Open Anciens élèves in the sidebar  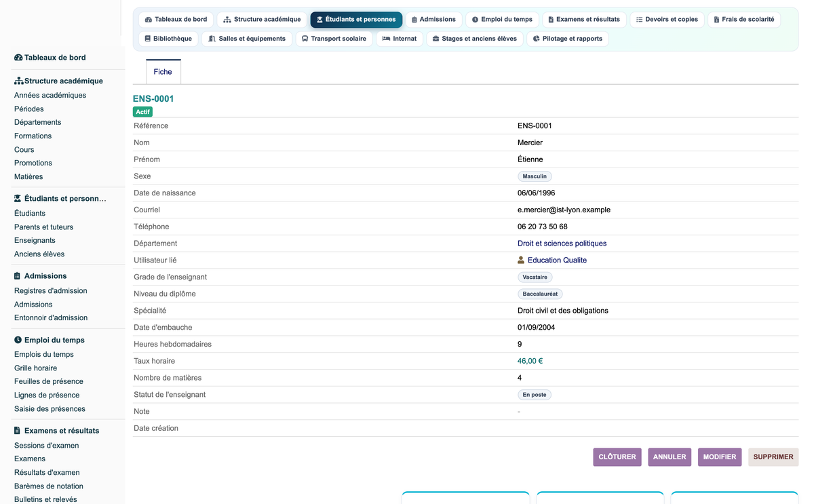(39, 254)
